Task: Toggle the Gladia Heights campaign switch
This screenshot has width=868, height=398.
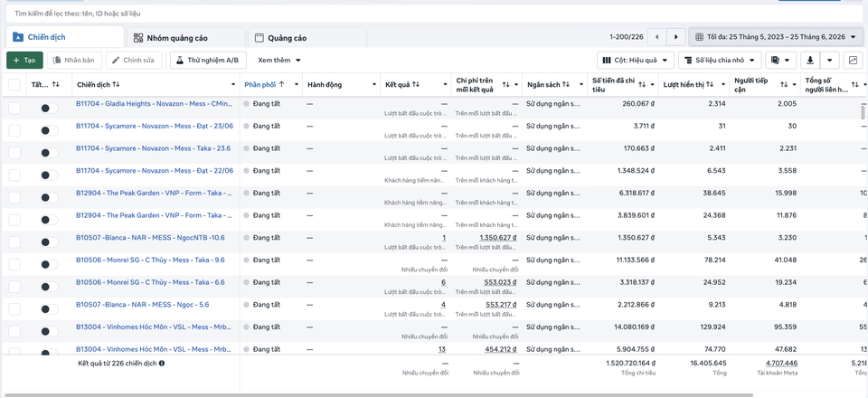Action: pos(49,109)
